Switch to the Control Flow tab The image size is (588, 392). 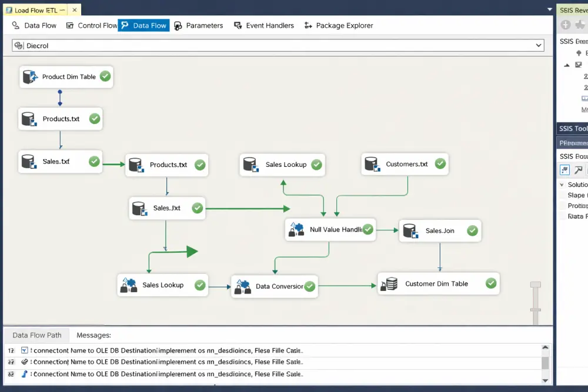coord(98,25)
